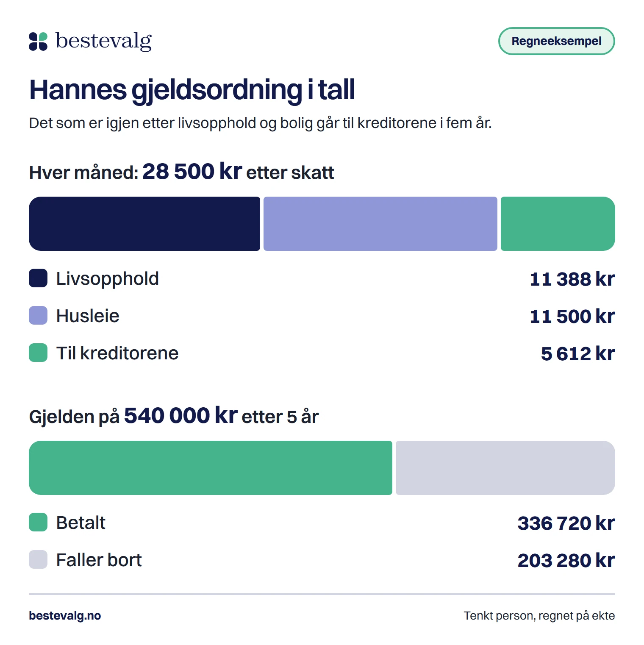Click the heading 'Hannes gjeldsordning i tall'
This screenshot has width=644, height=645.
[192, 90]
